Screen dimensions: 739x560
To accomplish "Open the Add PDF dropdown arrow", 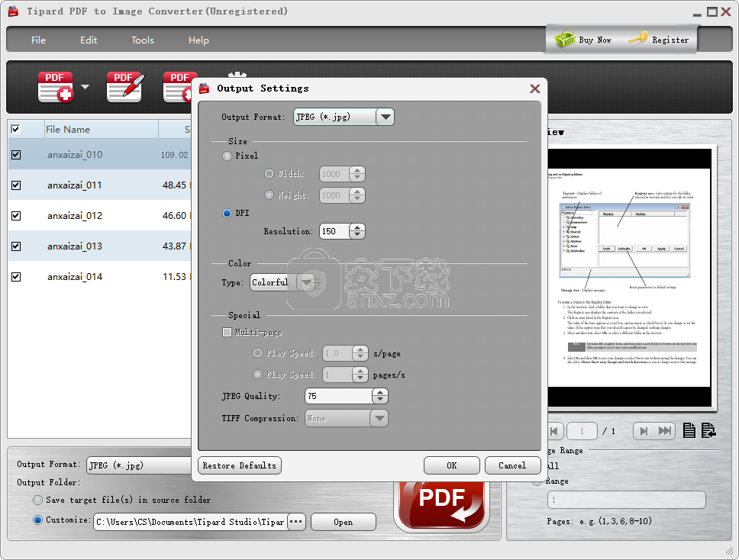I will pos(85,87).
